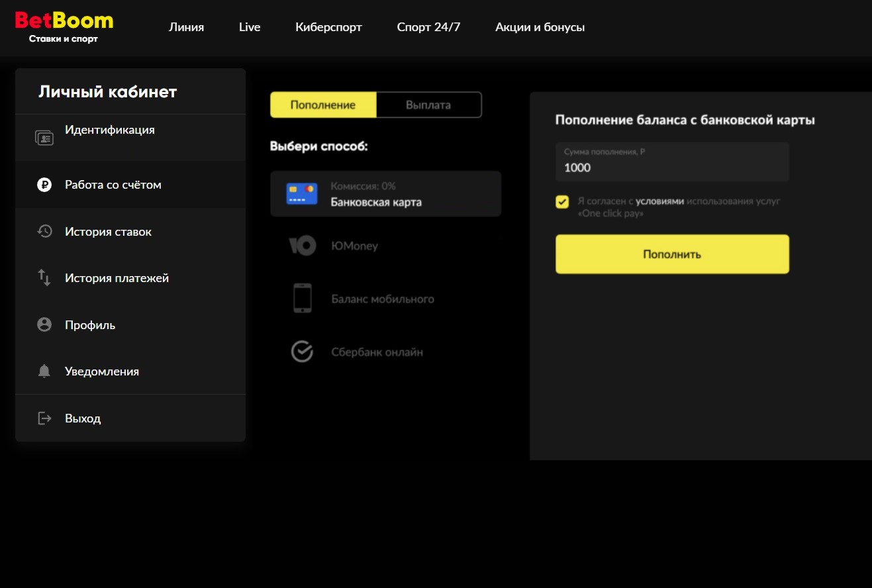This screenshot has width=872, height=588.
Task: Click the Личный кабинет heading
Action: point(108,91)
